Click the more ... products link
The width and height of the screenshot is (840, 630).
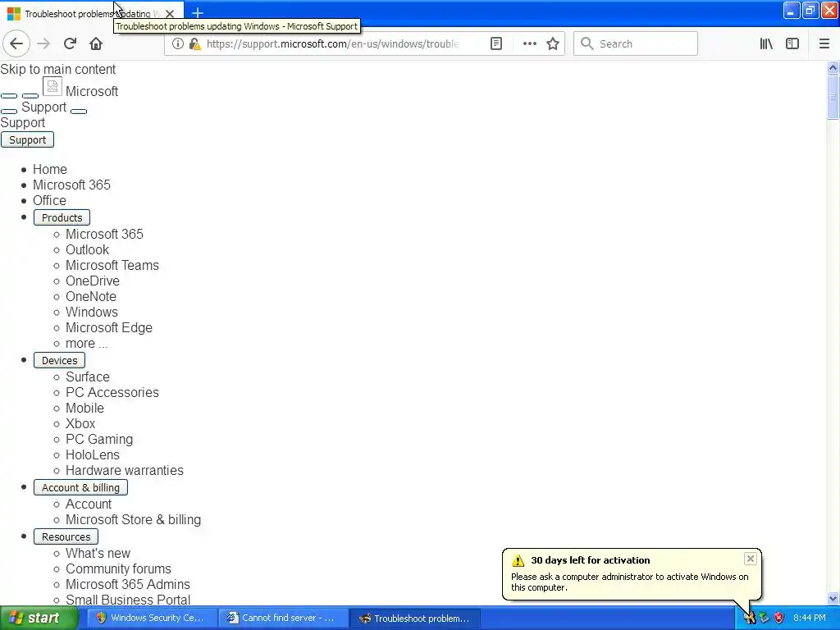[x=86, y=344]
